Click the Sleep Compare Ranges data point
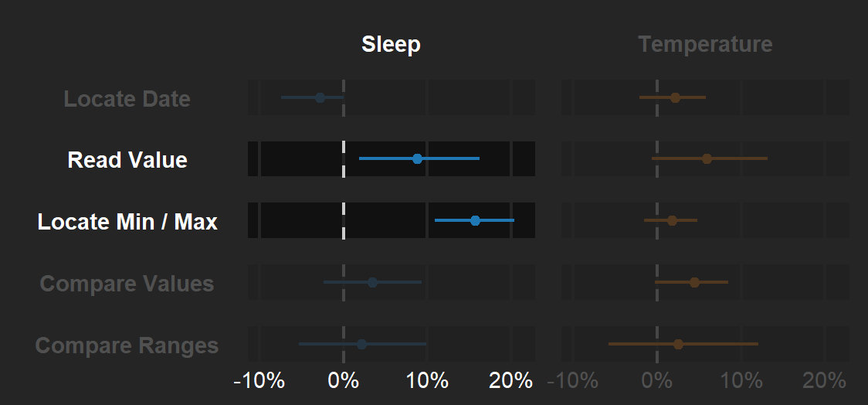The height and width of the screenshot is (405, 868). click(x=361, y=344)
